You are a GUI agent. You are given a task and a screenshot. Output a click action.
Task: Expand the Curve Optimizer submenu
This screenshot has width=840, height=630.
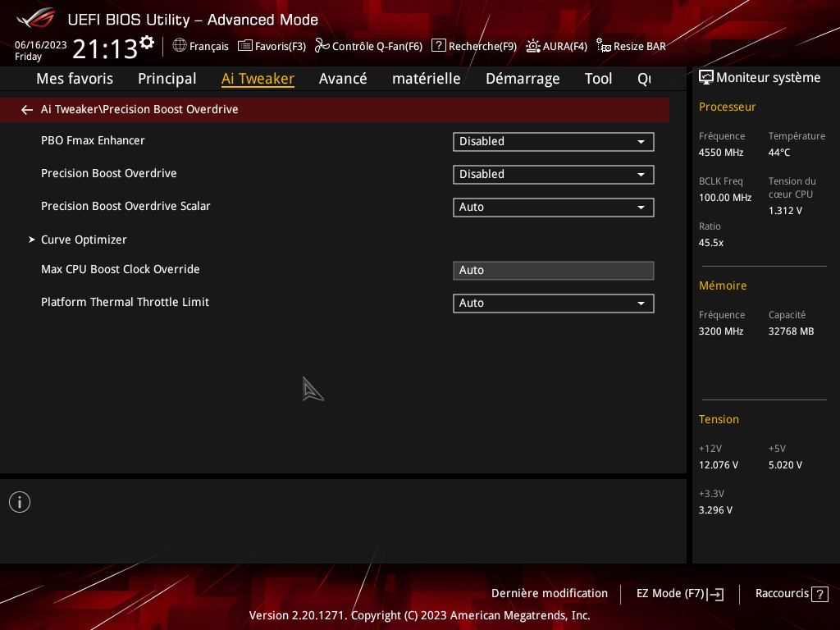click(84, 240)
